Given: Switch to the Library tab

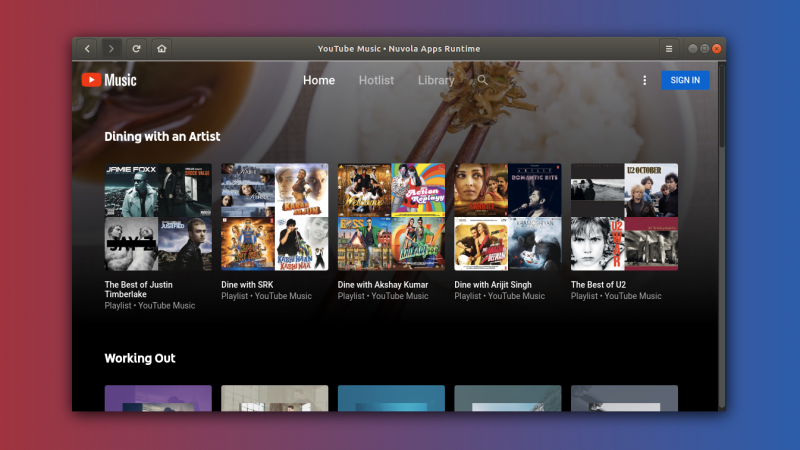Looking at the screenshot, I should 436,80.
